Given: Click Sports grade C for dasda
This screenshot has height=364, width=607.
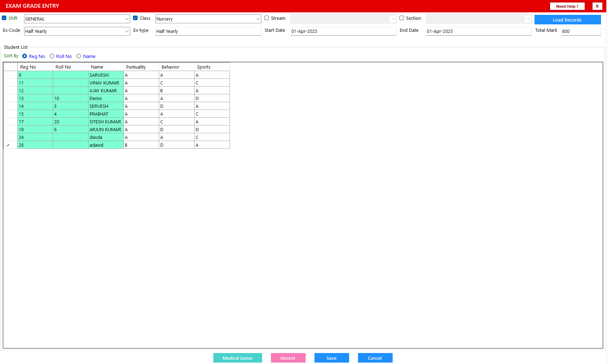Looking at the screenshot, I should [212, 137].
